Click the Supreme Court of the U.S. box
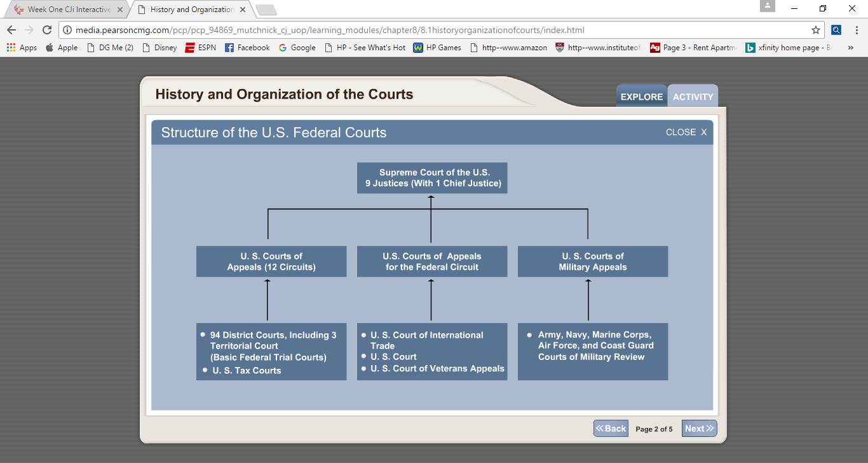868x463 pixels. pyautogui.click(x=432, y=178)
